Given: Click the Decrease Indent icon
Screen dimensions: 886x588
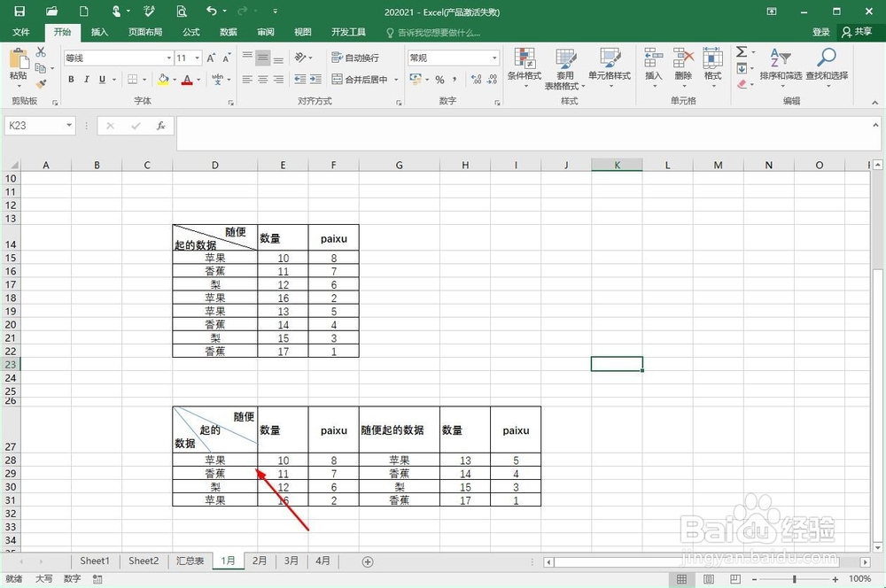Looking at the screenshot, I should click(300, 79).
